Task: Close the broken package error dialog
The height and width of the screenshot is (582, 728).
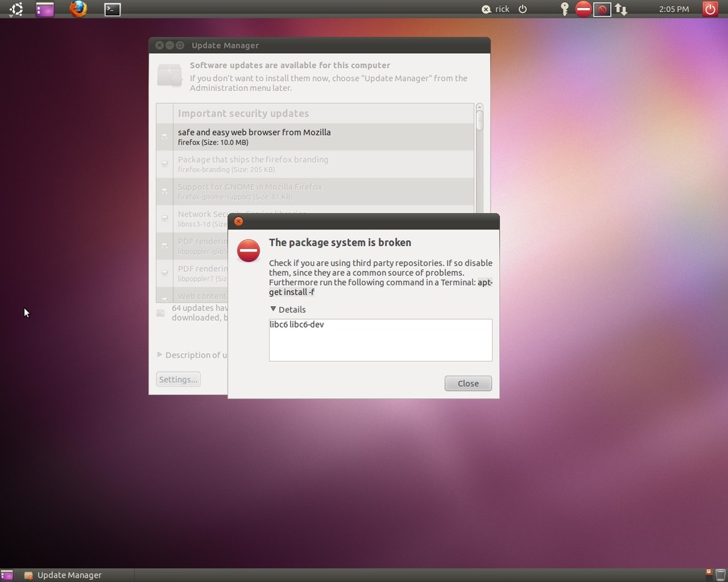Action: point(239,222)
